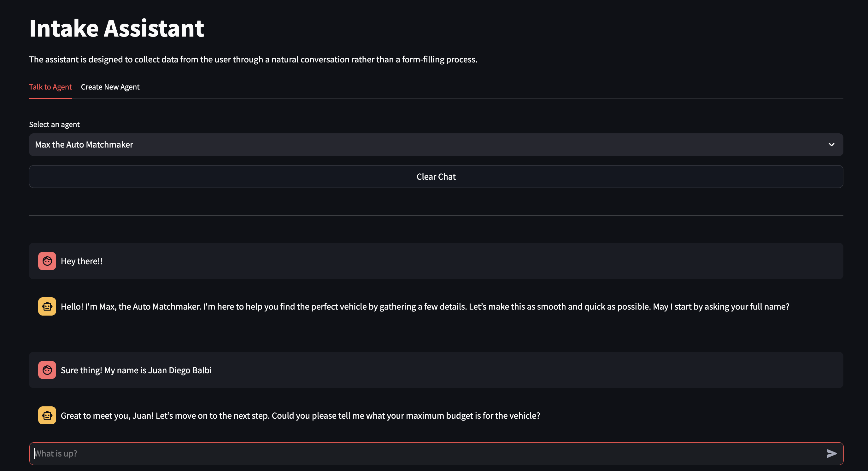
Task: Click the "Great to meet you, Juan!" reply
Action: 300,416
